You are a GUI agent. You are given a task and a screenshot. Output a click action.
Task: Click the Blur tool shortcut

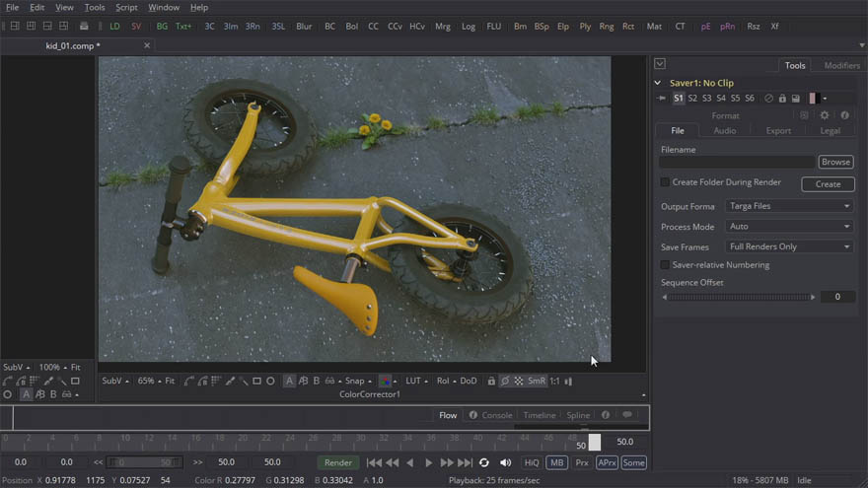click(x=304, y=26)
